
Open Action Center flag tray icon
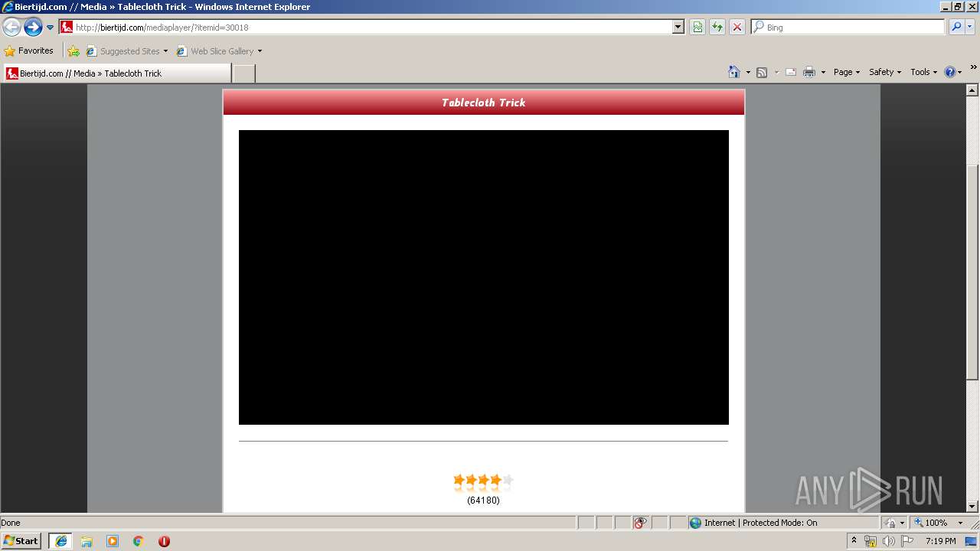907,541
